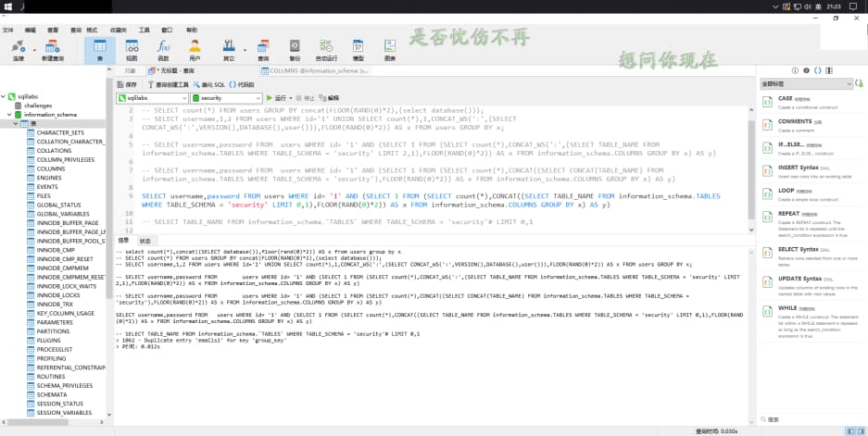Switch to the untitled query tab
This screenshot has width=868, height=436.
click(x=172, y=71)
